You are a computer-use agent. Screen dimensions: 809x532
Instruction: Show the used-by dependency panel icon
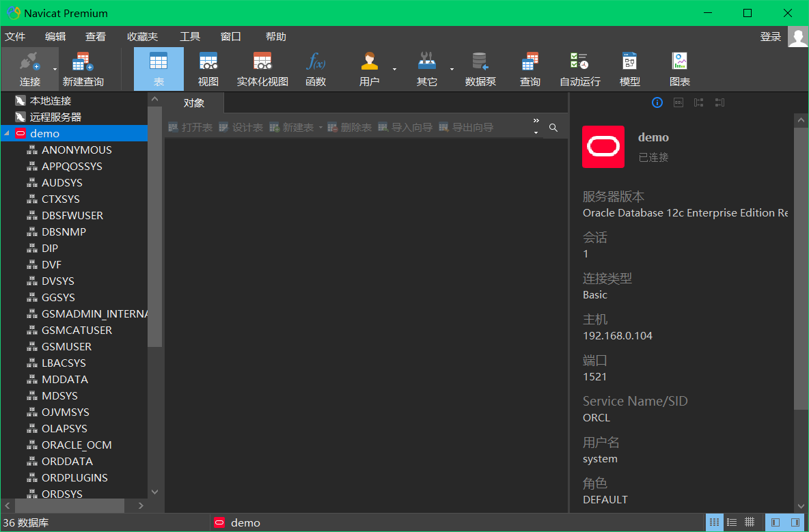tap(719, 102)
